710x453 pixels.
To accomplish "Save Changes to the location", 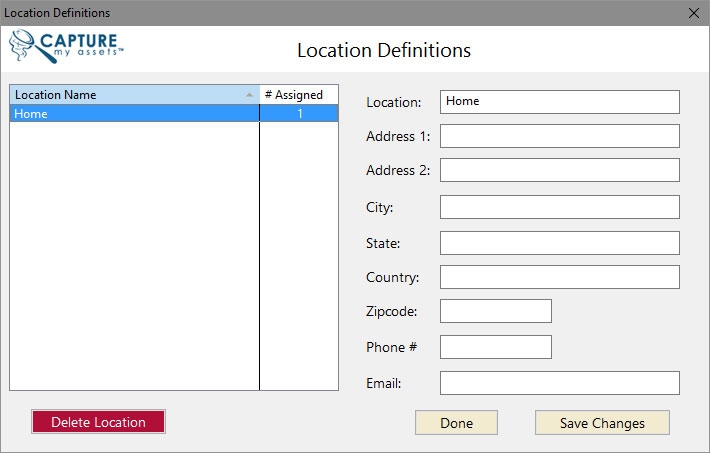I will point(602,423).
